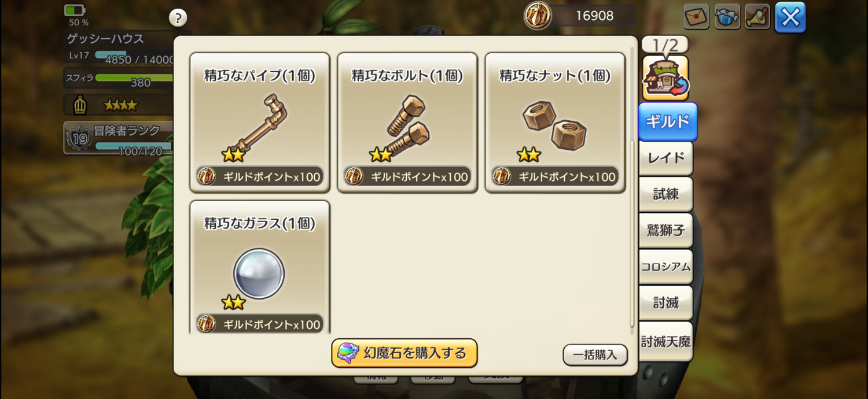Switch to the レイド tab
This screenshot has width=868, height=399.
coord(665,158)
